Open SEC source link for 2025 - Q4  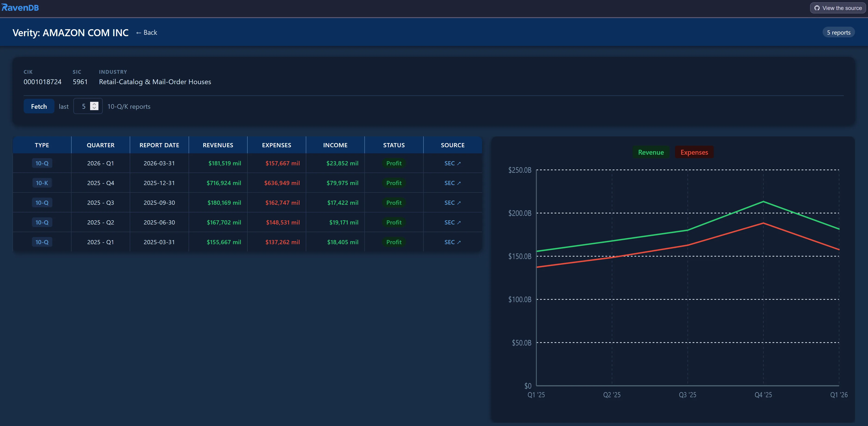point(452,183)
